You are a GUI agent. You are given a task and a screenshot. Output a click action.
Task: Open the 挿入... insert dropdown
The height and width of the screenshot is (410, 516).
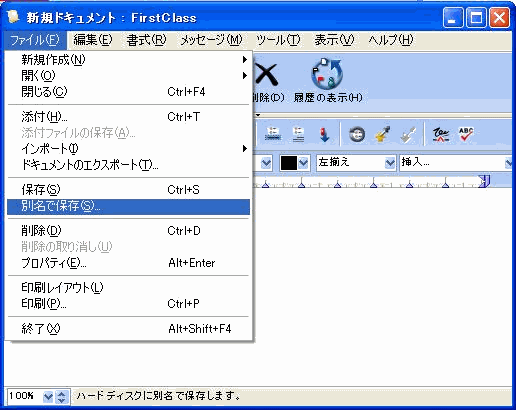[x=456, y=163]
